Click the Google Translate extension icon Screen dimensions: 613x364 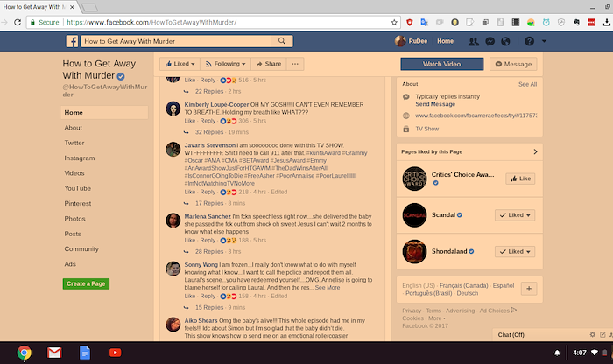tap(424, 22)
